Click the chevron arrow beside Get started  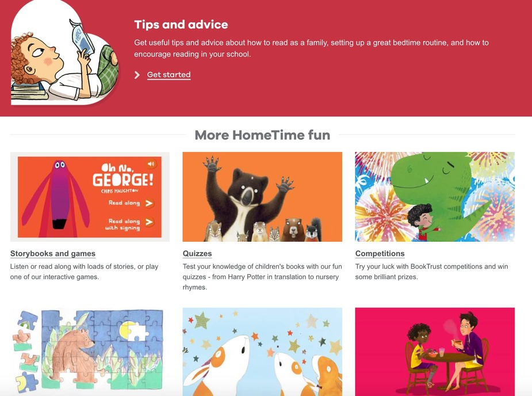137,75
